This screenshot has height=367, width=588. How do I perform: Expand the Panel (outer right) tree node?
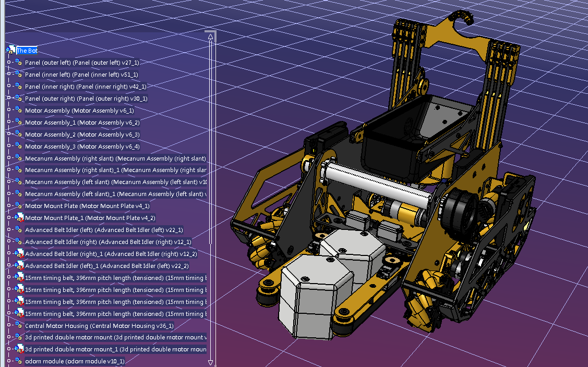click(9, 98)
